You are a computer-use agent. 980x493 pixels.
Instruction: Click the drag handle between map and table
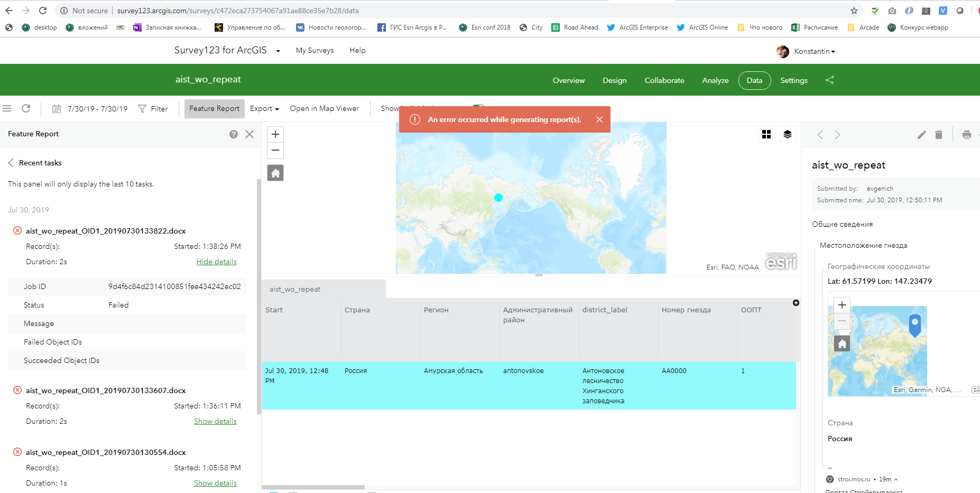point(539,275)
